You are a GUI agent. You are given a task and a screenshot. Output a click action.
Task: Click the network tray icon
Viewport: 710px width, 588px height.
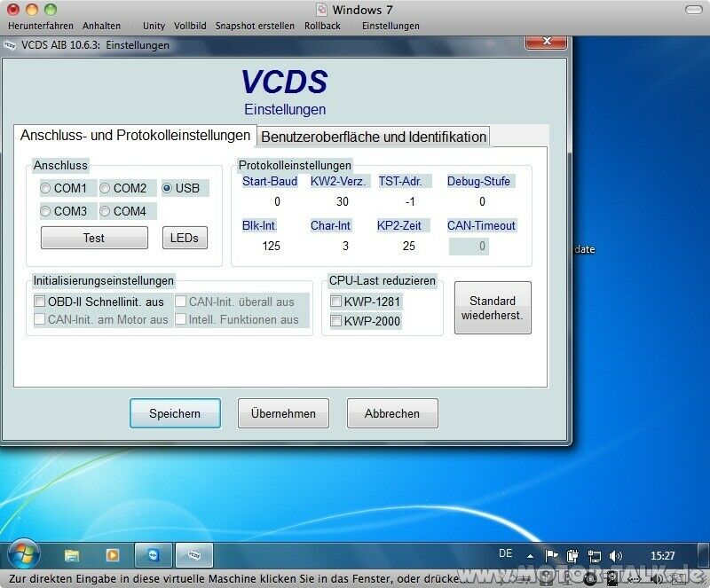click(x=594, y=555)
